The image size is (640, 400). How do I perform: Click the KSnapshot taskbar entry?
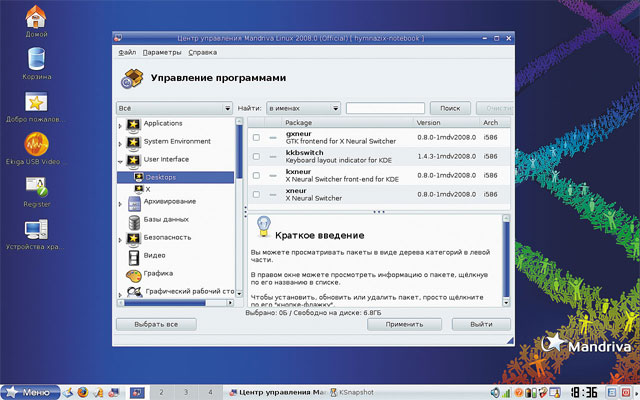(x=352, y=392)
